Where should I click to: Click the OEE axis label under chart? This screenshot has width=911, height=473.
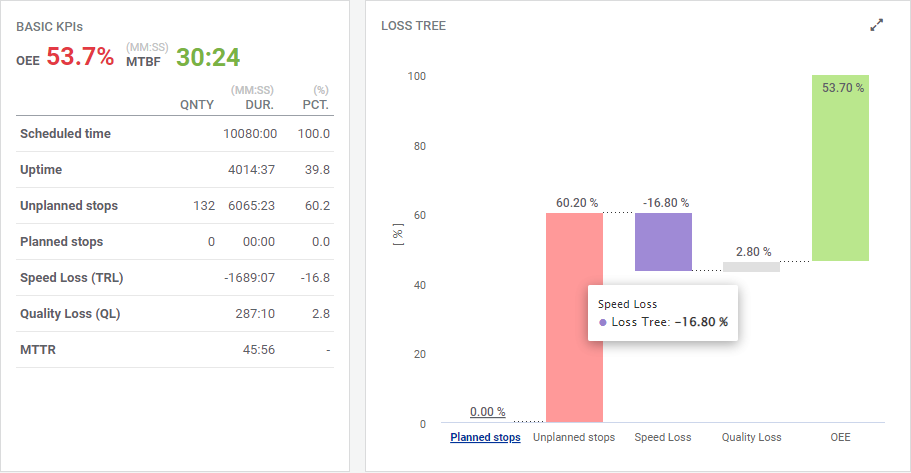pyautogui.click(x=840, y=437)
